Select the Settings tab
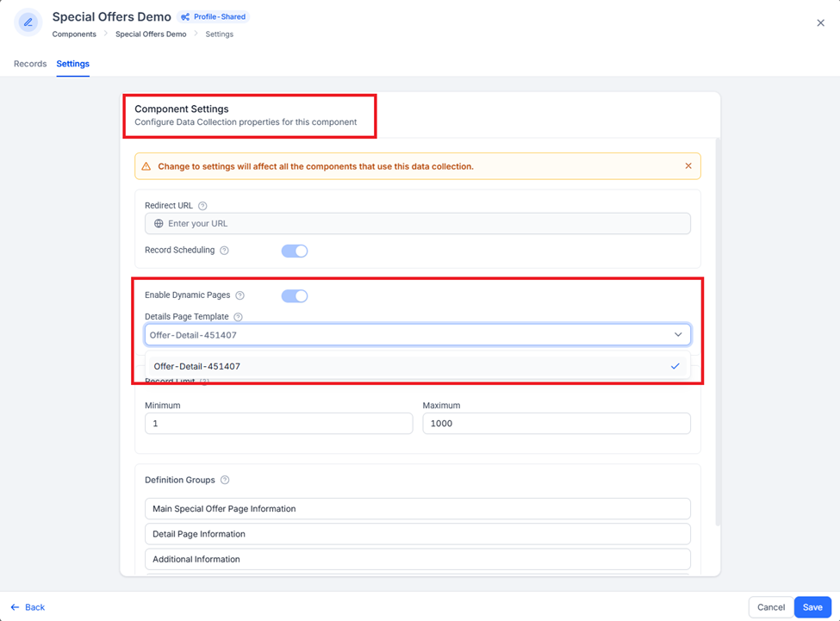The height and width of the screenshot is (621, 840). click(x=73, y=64)
